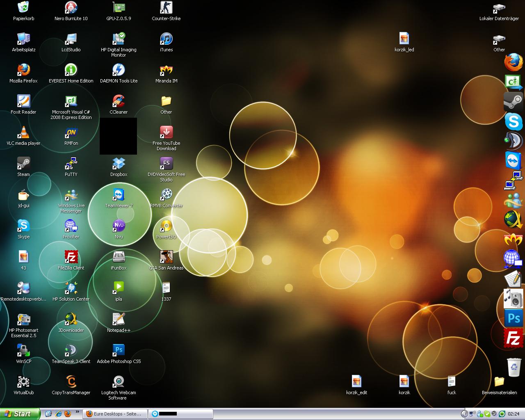Screen dimensions: 525x420
Task: Show hidden system tray icons
Action: (x=464, y=414)
